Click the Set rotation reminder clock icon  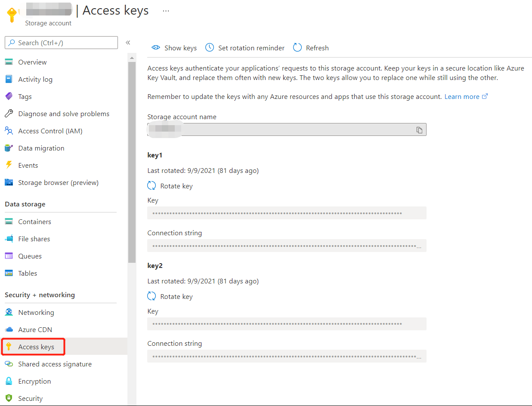(x=210, y=48)
